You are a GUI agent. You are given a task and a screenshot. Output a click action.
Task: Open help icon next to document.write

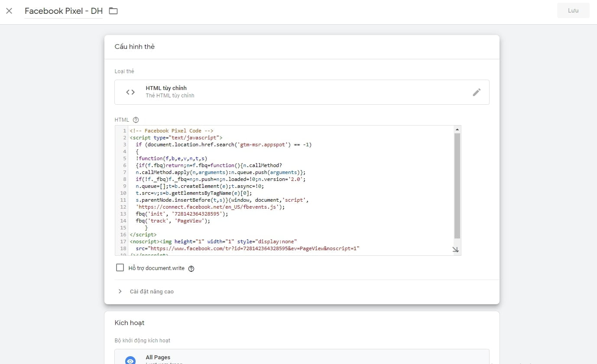coord(191,268)
